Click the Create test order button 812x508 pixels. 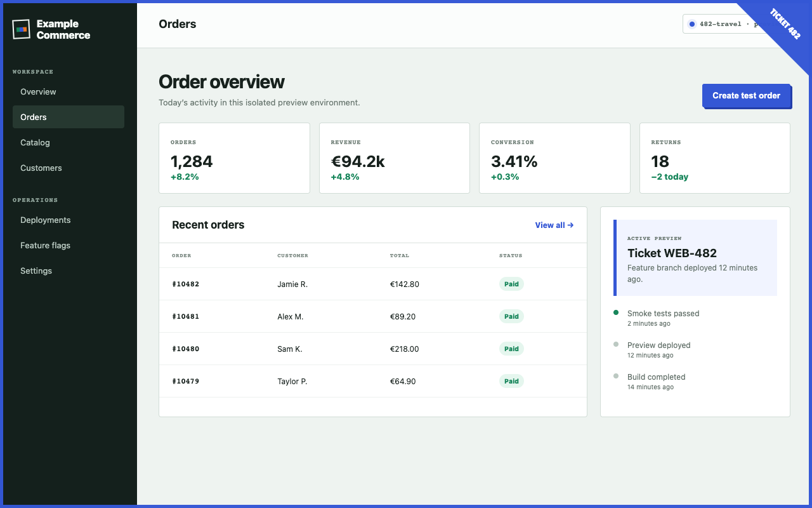[x=746, y=95]
